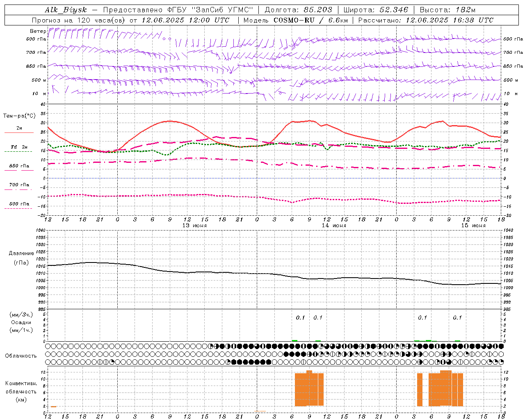Click the Конвективн. label

point(21,383)
